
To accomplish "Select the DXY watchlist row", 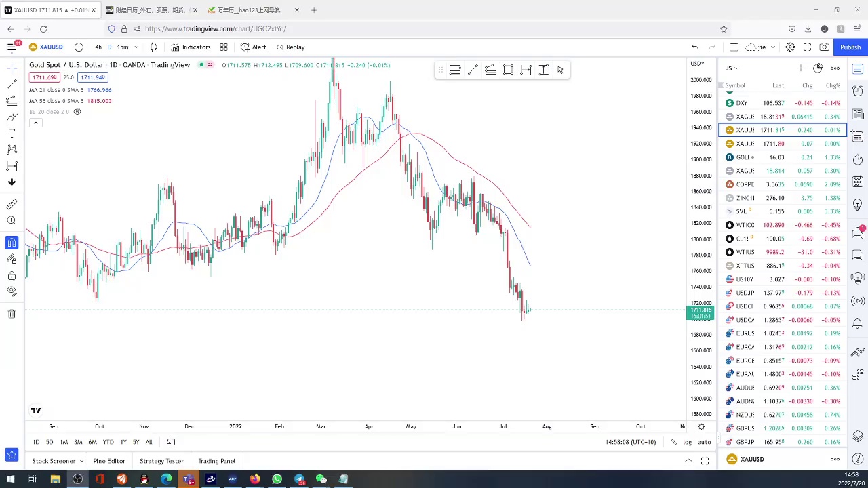I will click(x=783, y=103).
